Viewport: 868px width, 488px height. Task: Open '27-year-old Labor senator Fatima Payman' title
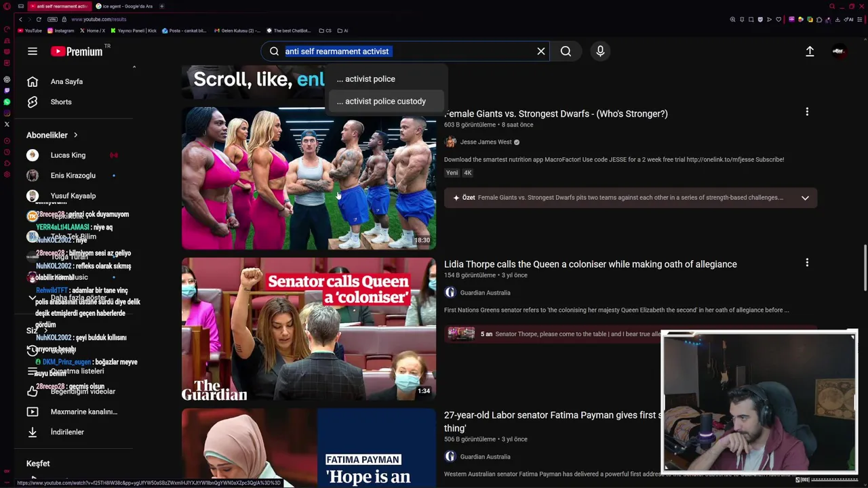(x=553, y=422)
